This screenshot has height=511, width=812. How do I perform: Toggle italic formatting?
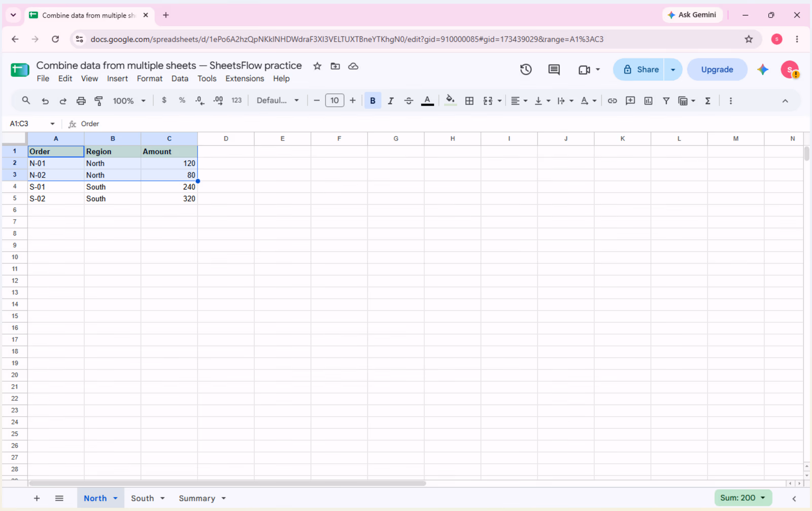[x=390, y=100]
